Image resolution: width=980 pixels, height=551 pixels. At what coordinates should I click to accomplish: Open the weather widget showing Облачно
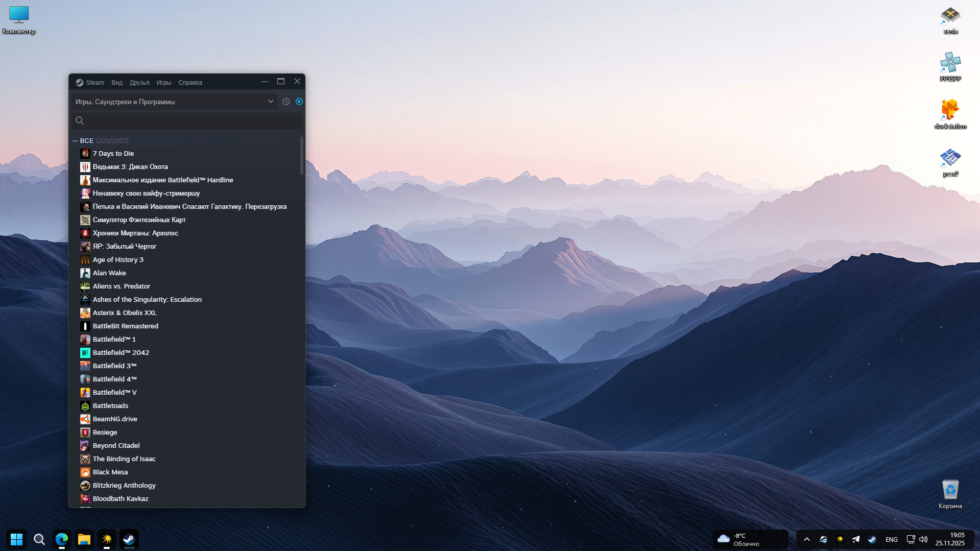pos(750,539)
